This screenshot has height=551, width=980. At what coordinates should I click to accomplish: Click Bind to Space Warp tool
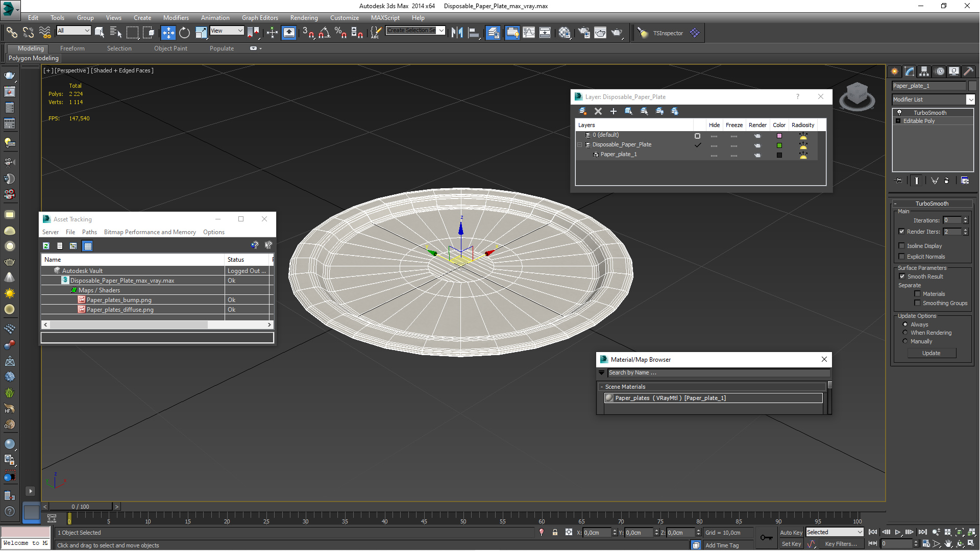tap(45, 33)
